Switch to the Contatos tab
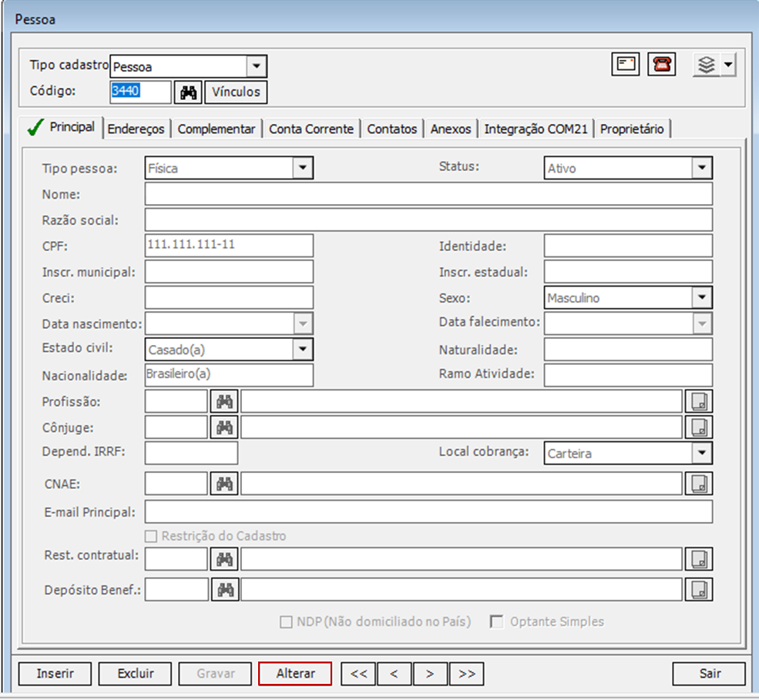The image size is (759, 700). [x=392, y=129]
